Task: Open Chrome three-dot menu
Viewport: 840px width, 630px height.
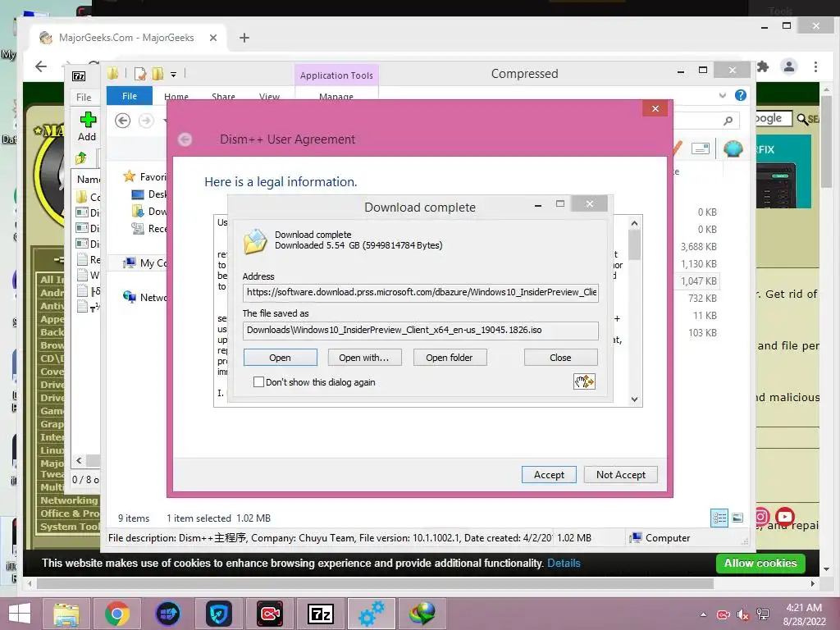Action: (x=815, y=66)
